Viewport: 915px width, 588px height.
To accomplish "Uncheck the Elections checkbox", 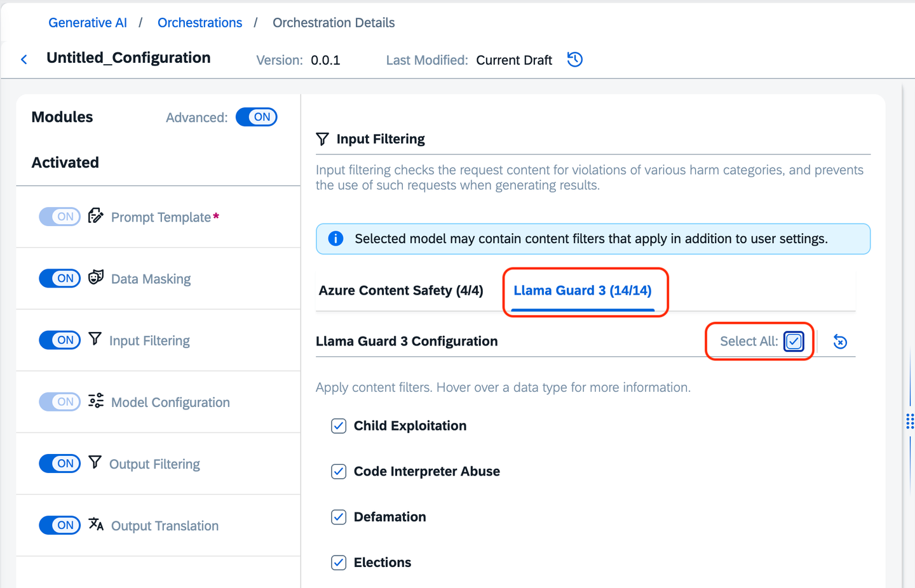I will coord(339,563).
